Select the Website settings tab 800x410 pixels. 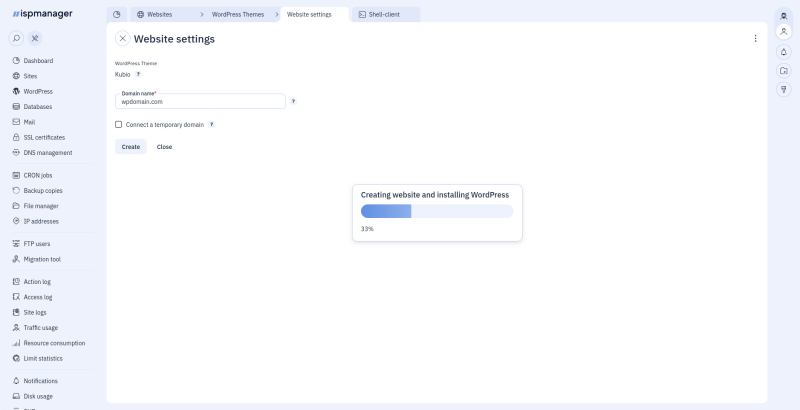coord(314,14)
